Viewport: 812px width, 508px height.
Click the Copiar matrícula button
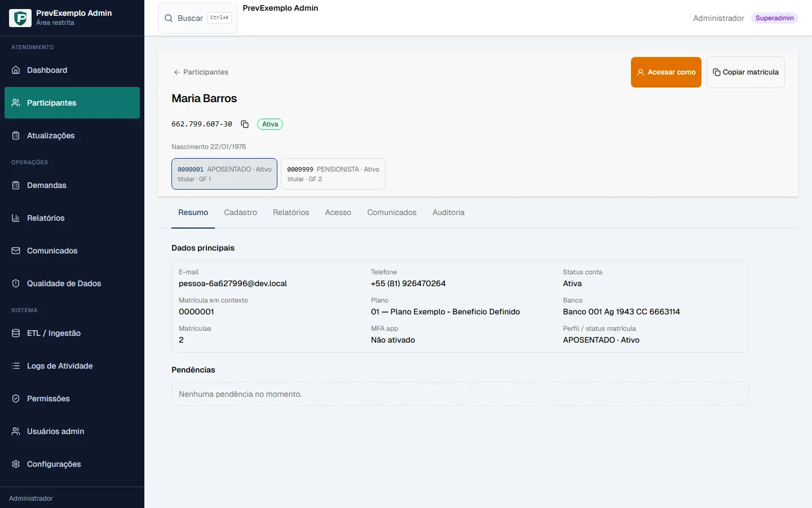[x=745, y=72]
